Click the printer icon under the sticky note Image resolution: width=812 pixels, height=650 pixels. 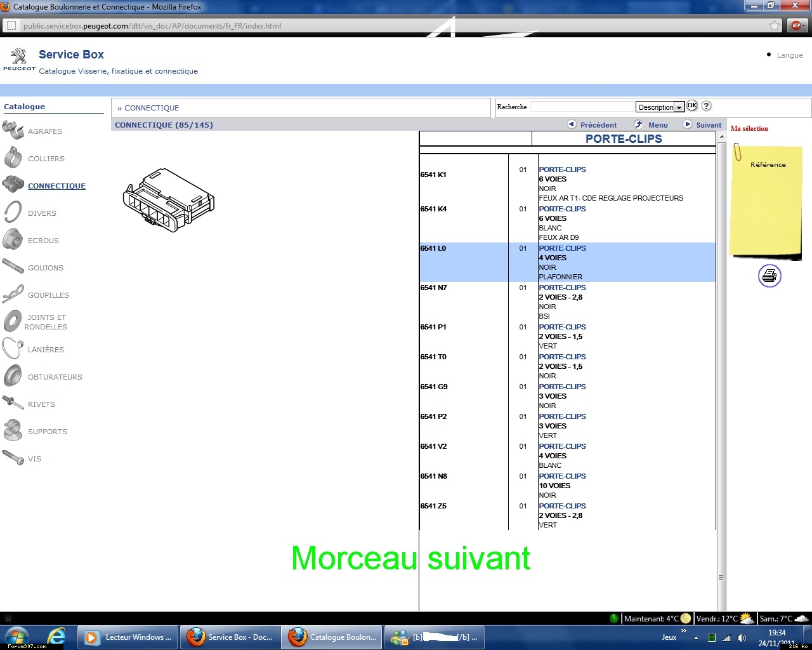tap(769, 276)
